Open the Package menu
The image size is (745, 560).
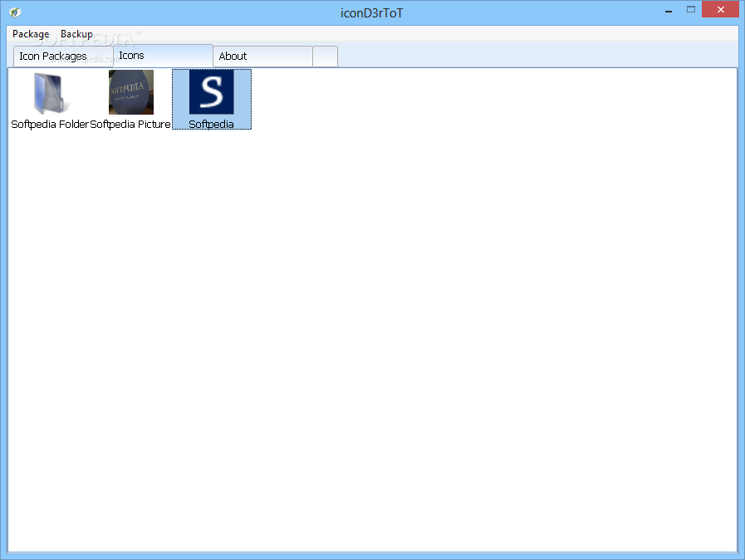[31, 34]
